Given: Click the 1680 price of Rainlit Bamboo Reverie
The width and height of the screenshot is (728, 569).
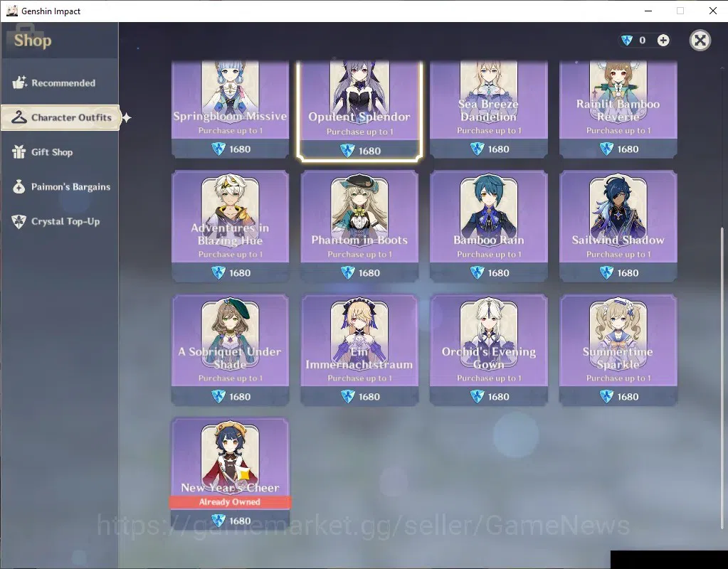Looking at the screenshot, I should (x=628, y=149).
